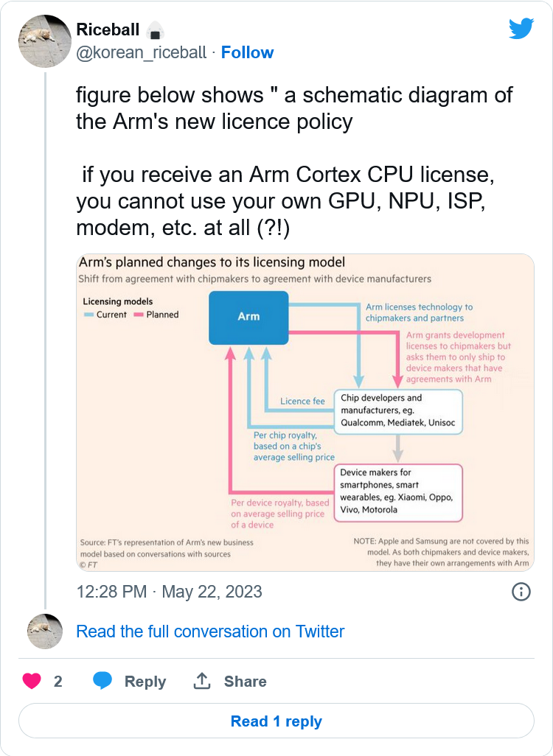The image size is (553, 756).
Task: Click the Share text label
Action: click(245, 682)
